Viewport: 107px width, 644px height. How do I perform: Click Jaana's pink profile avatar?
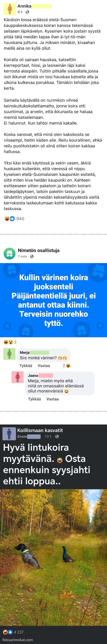pyautogui.click(x=17, y=377)
